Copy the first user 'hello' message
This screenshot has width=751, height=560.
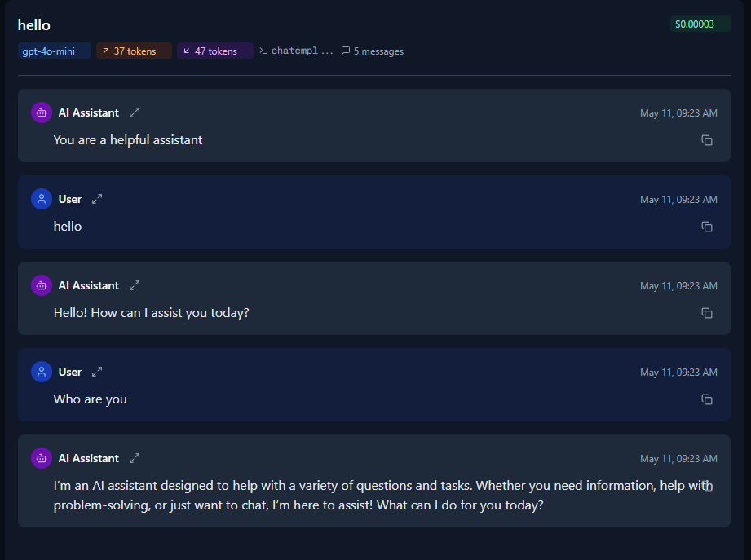(x=707, y=227)
